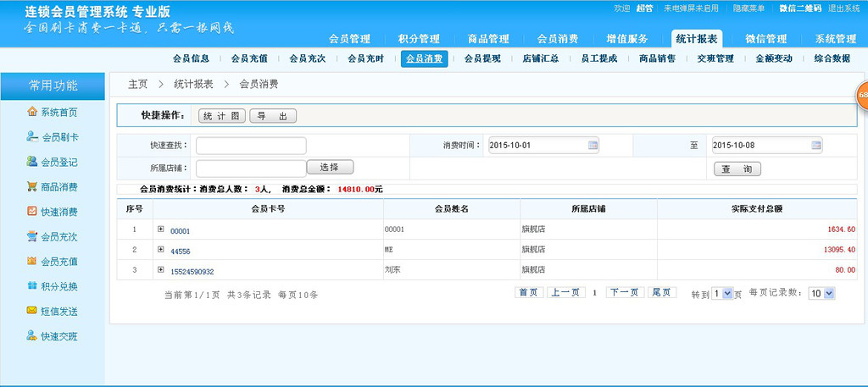Click the 统计图 chart button
Viewport: 868px width, 387px height.
click(x=222, y=116)
